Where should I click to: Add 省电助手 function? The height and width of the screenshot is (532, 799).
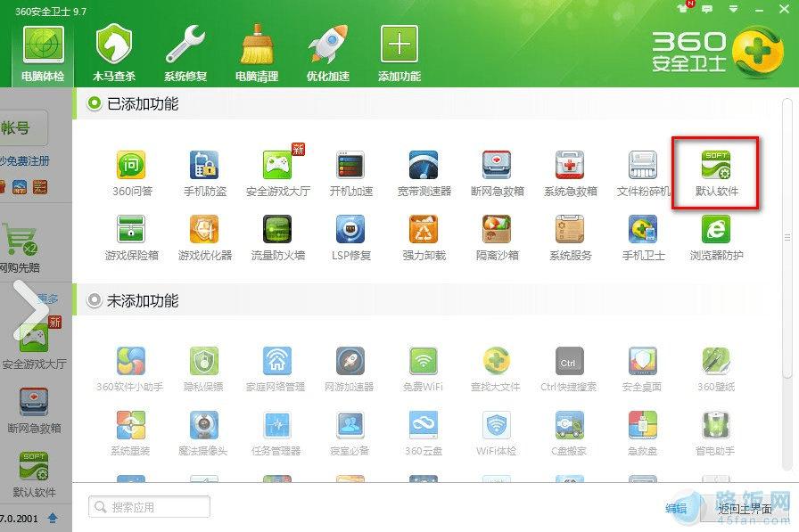(x=715, y=433)
